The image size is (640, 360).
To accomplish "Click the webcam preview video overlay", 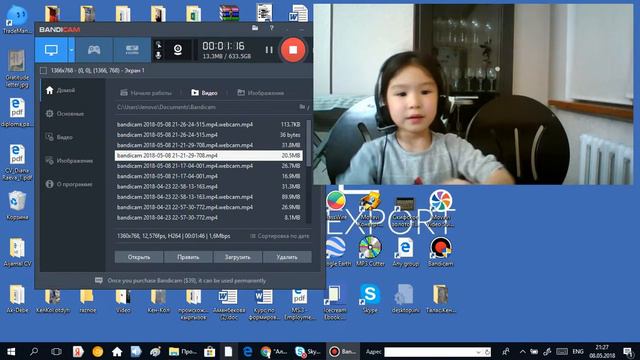I will point(473,94).
